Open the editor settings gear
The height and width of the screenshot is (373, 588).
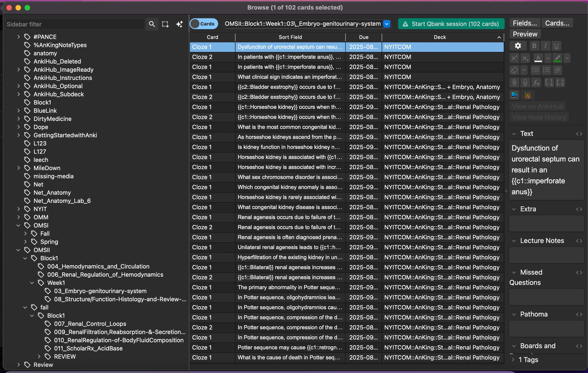518,46
